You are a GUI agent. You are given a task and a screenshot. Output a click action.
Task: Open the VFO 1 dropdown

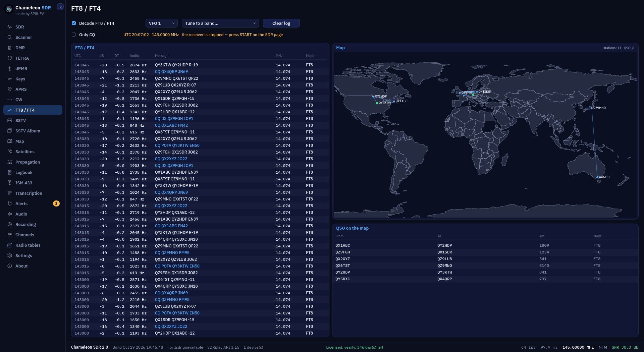click(x=162, y=23)
